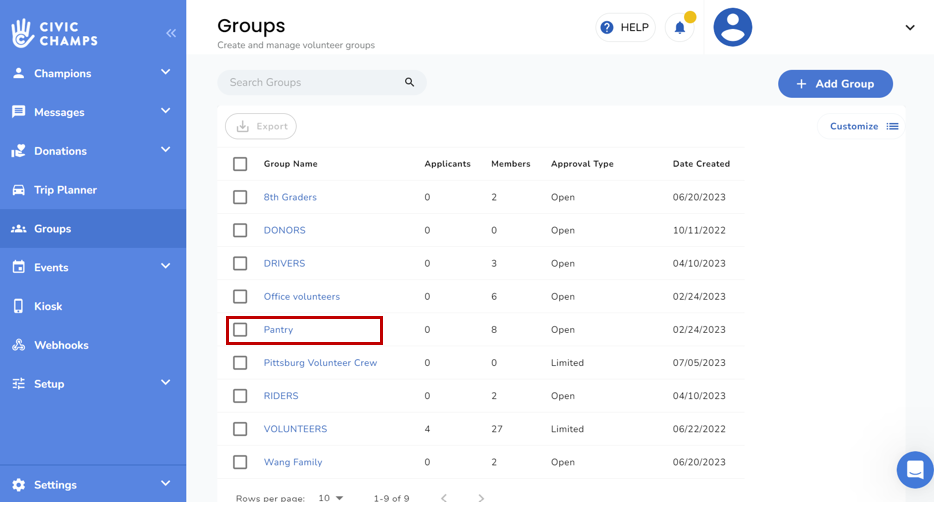Collapse the sidebar with double-chevron icon

tap(171, 33)
